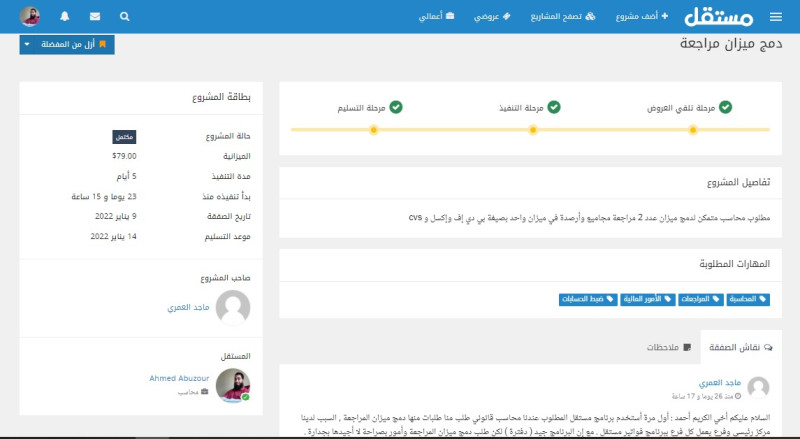Open messages envelope icon
This screenshot has width=800, height=439.
(x=94, y=16)
